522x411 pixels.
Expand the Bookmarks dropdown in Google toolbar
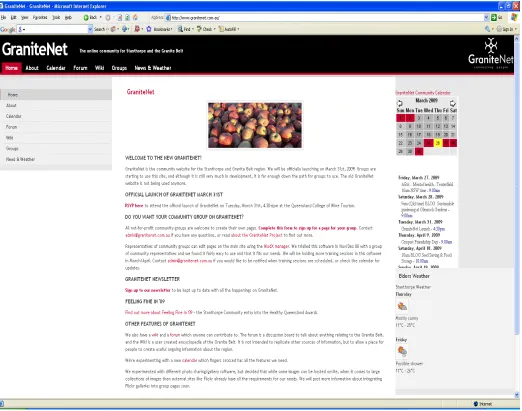tap(172, 29)
